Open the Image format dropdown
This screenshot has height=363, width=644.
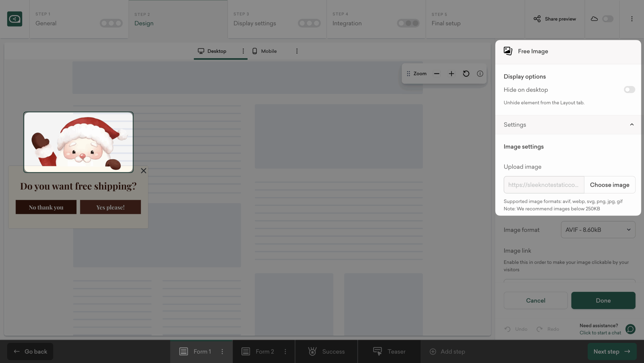pos(598,230)
